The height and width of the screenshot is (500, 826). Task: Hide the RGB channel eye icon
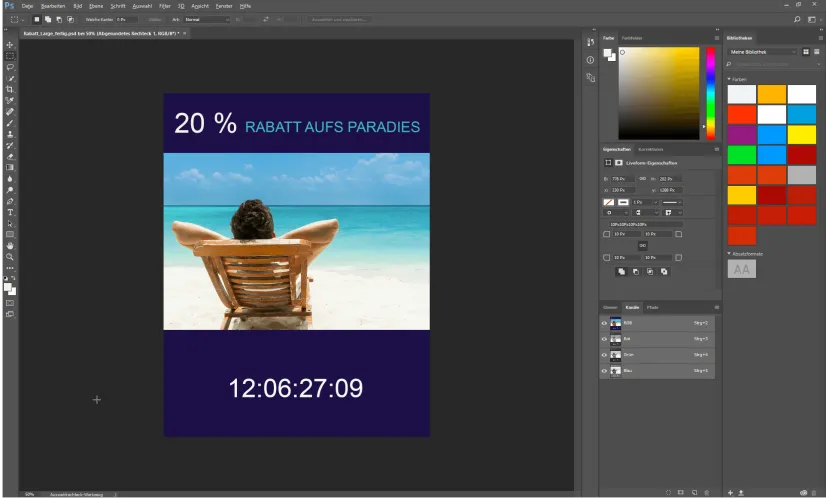pos(604,323)
